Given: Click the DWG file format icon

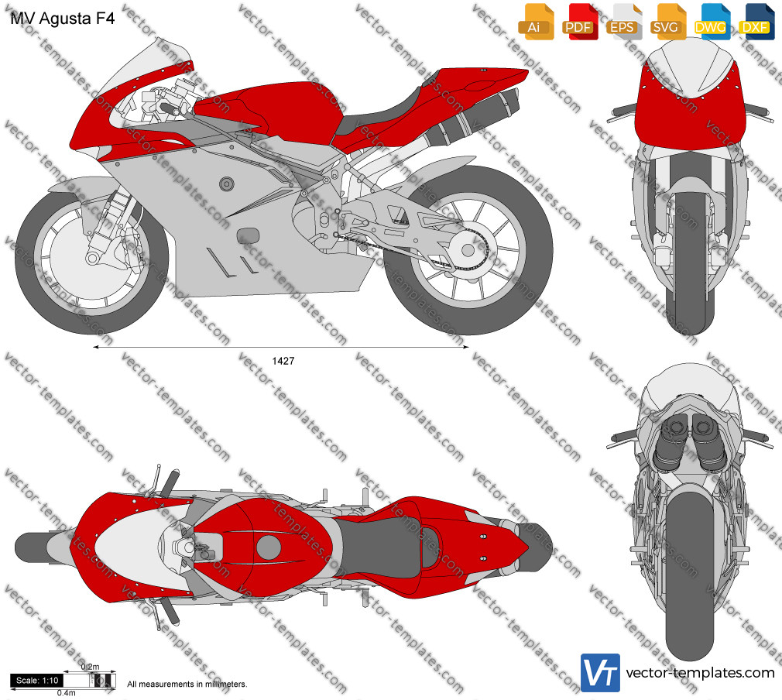Looking at the screenshot, I should pos(712,22).
